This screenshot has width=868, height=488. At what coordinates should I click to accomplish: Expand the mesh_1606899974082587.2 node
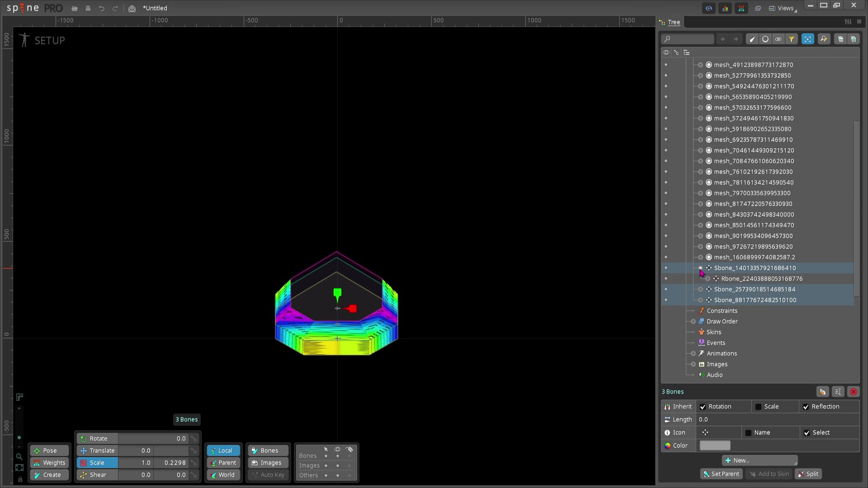(x=700, y=257)
